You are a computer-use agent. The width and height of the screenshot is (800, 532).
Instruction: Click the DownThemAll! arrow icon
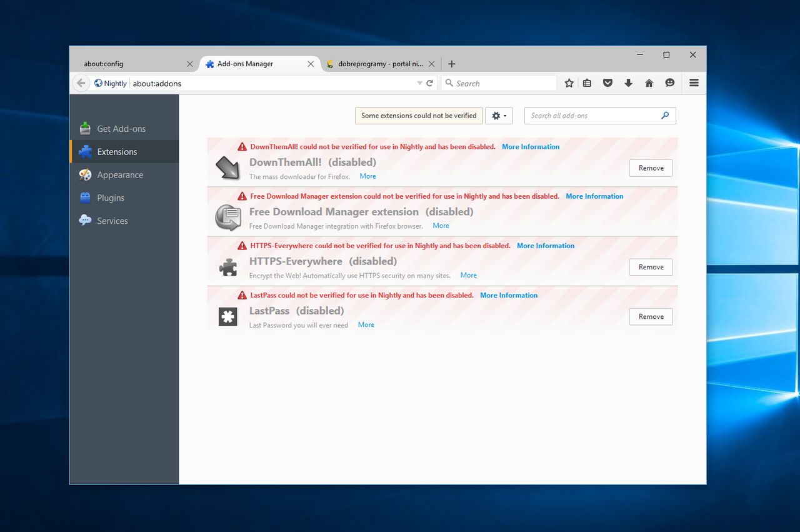click(x=227, y=169)
